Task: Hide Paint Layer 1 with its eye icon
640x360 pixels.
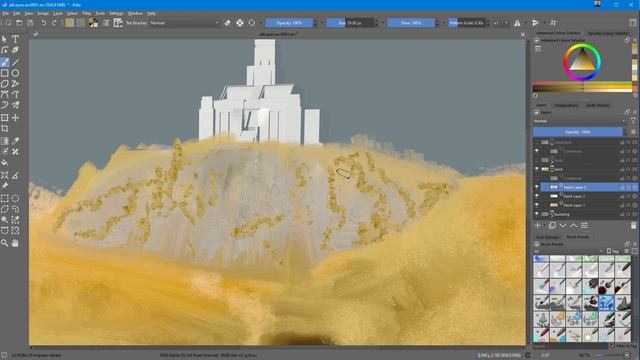Action: coord(537,205)
